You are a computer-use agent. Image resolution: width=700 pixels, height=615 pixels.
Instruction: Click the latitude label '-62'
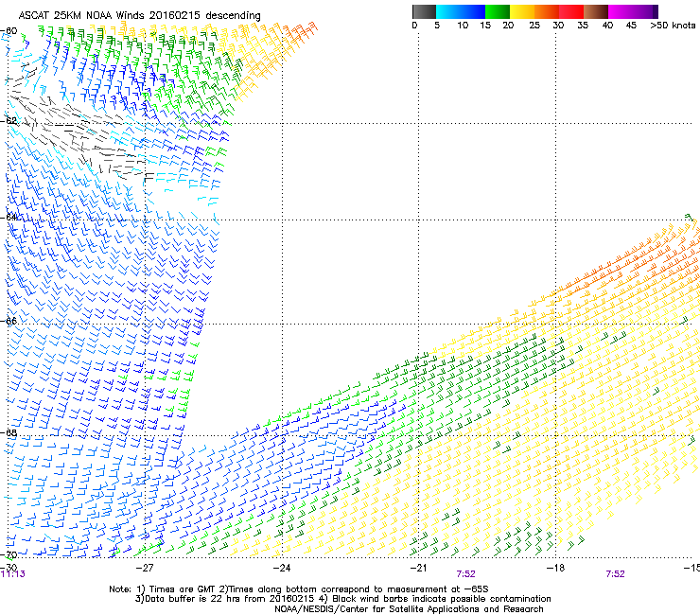pyautogui.click(x=9, y=121)
